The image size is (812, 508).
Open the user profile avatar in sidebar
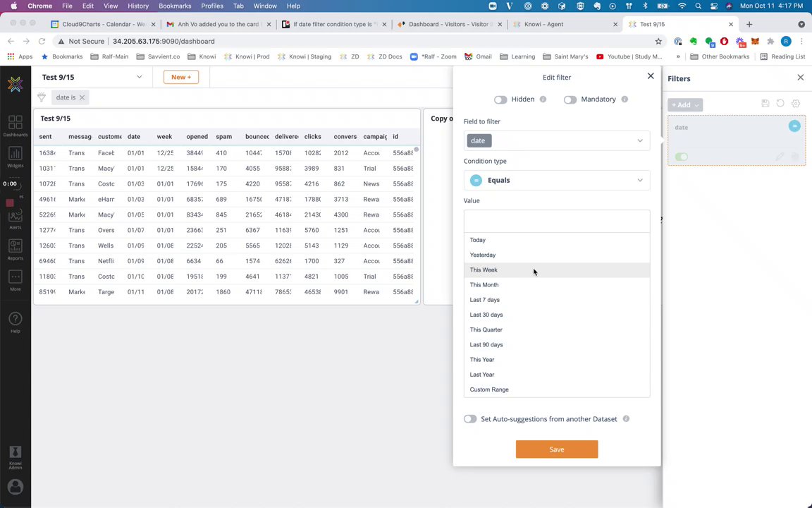(15, 488)
